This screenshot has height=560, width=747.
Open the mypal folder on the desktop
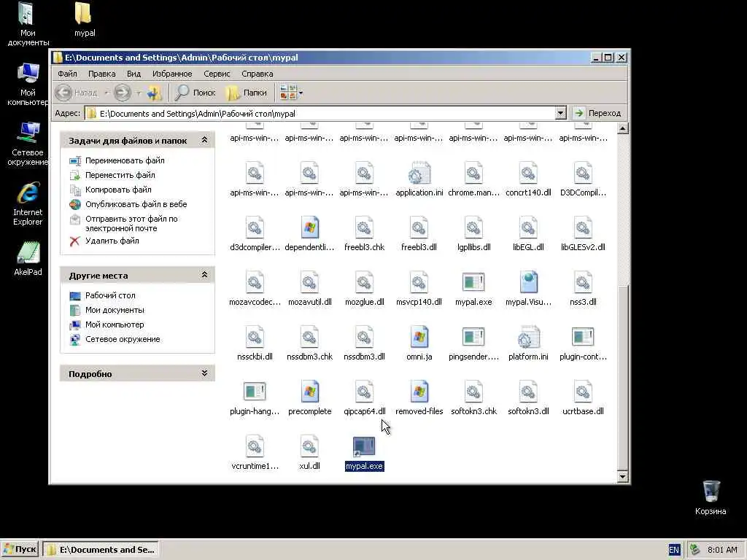(85, 20)
